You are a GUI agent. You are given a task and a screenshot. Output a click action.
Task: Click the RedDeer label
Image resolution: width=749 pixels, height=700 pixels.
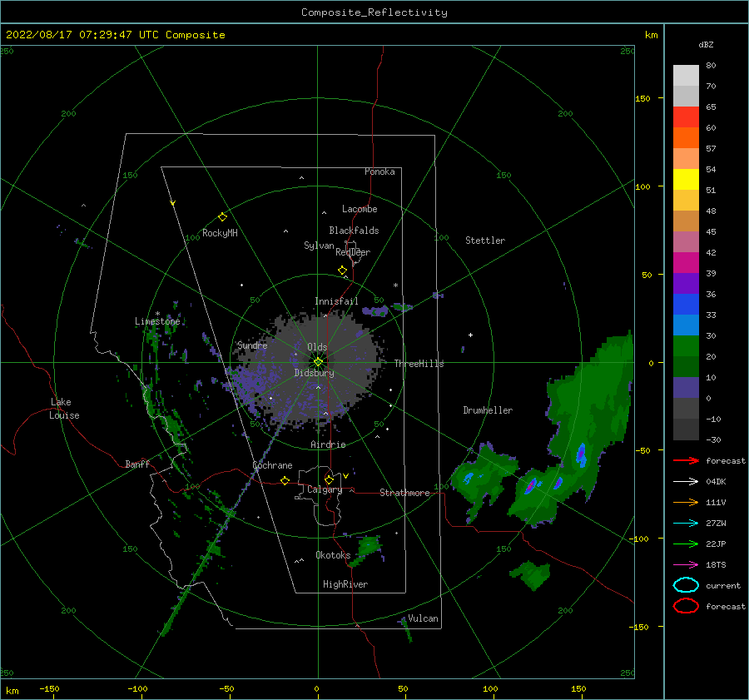[x=353, y=252]
